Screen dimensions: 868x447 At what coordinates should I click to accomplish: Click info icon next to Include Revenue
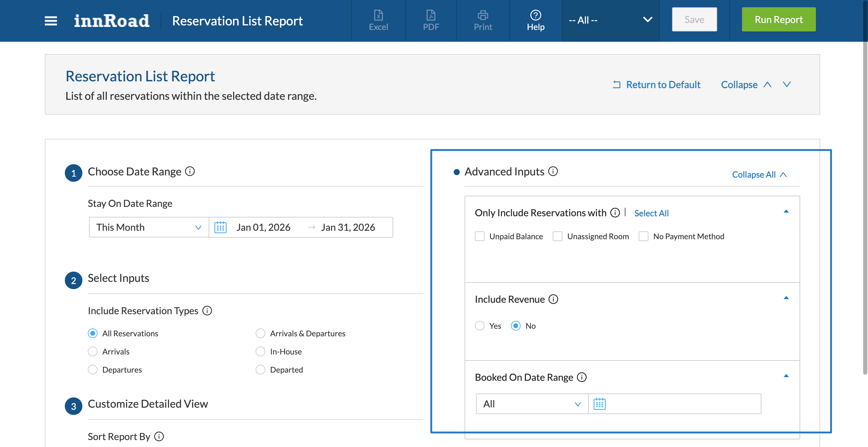point(553,299)
